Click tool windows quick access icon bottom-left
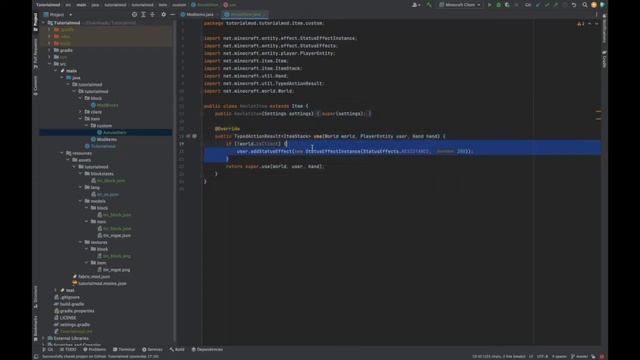The height and width of the screenshot is (360, 640). click(x=36, y=356)
